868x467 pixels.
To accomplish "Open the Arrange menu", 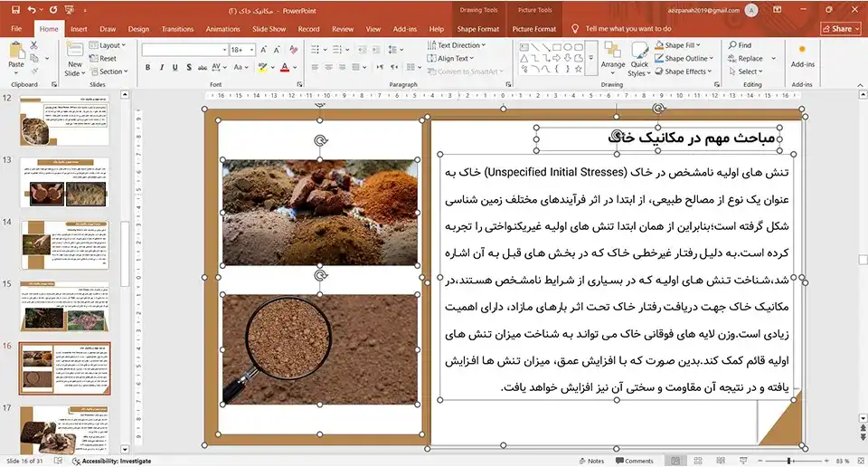I will [613, 59].
